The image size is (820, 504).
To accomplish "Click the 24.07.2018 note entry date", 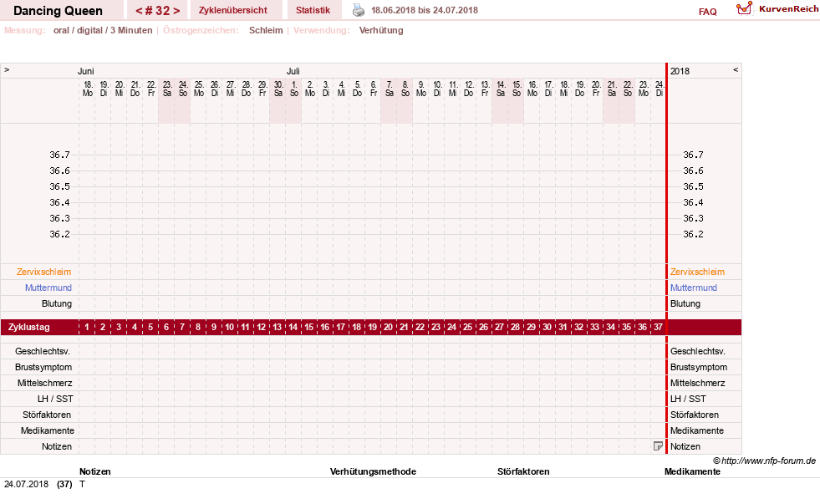I will coord(26,484).
